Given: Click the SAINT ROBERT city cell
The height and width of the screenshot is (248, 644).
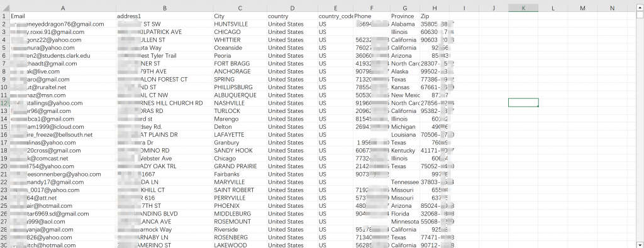Looking at the screenshot, I should [x=240, y=190].
